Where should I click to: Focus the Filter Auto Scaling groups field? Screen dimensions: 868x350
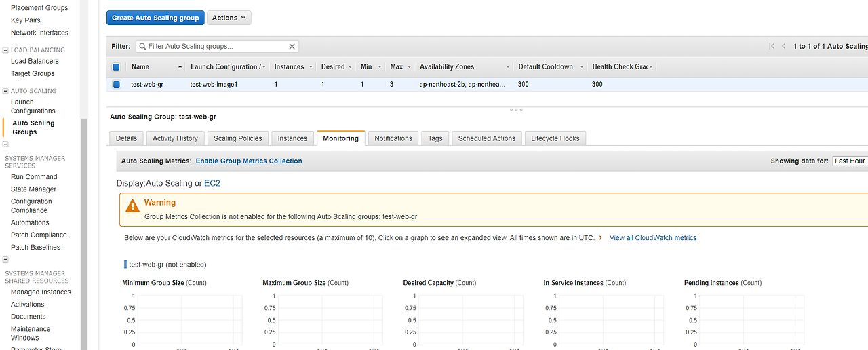tap(217, 47)
